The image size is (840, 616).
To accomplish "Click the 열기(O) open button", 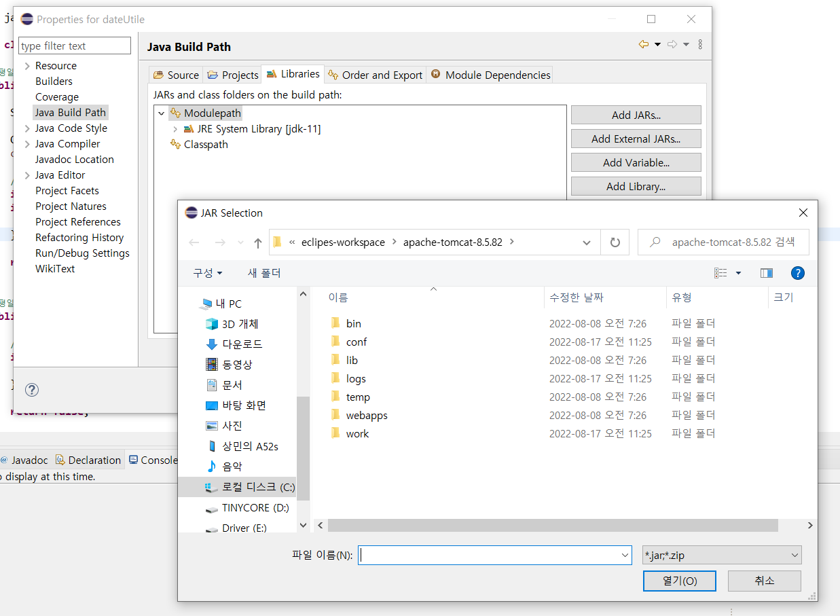I will point(679,581).
